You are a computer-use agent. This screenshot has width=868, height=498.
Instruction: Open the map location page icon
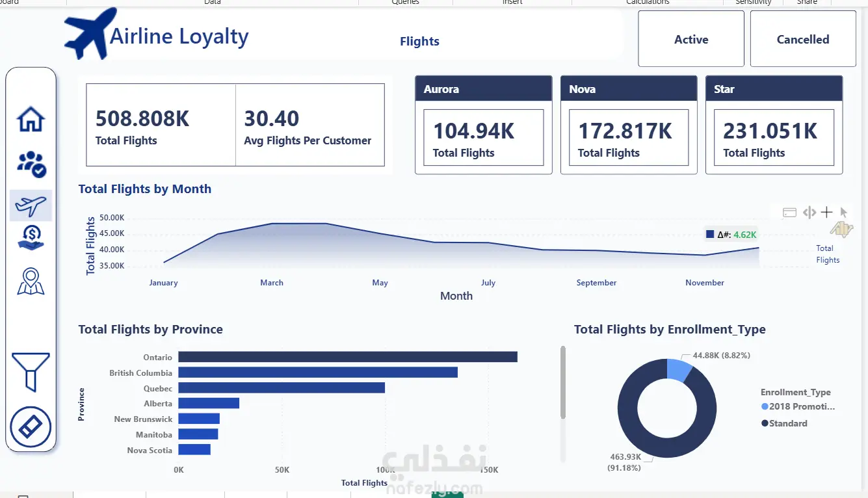[x=31, y=282]
